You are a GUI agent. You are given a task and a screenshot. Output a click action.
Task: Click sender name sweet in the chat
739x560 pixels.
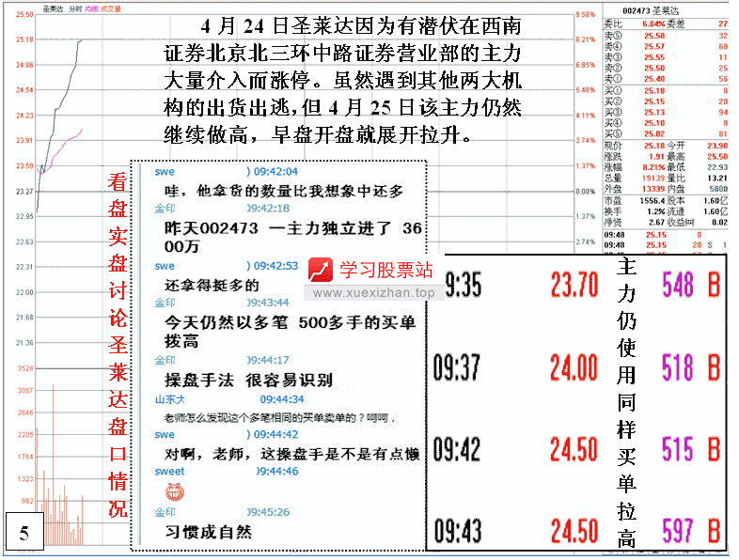(x=169, y=472)
